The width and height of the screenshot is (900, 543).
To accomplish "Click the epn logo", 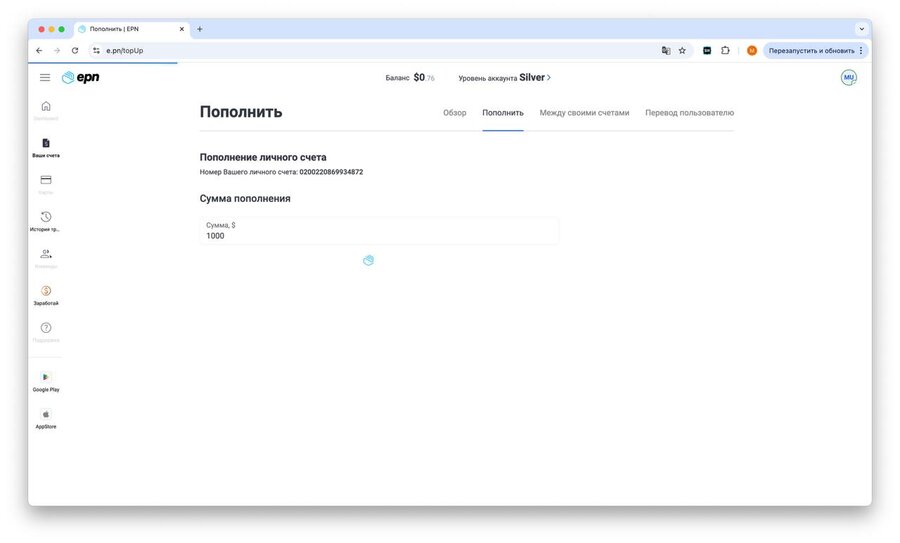I will [x=80, y=77].
